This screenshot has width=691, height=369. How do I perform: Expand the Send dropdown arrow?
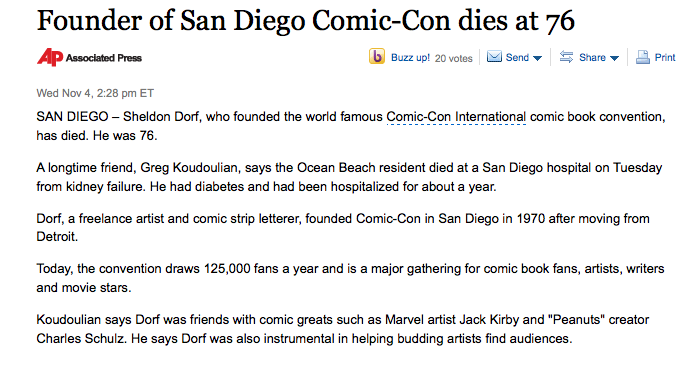(x=537, y=58)
